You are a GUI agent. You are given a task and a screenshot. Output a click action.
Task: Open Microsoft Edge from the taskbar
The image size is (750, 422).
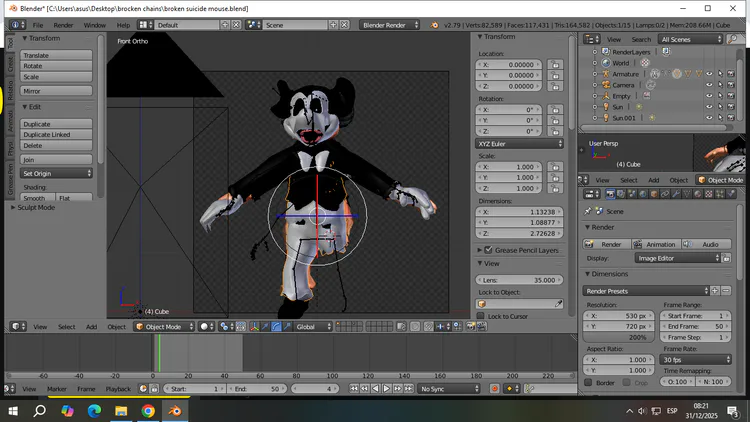tap(94, 411)
